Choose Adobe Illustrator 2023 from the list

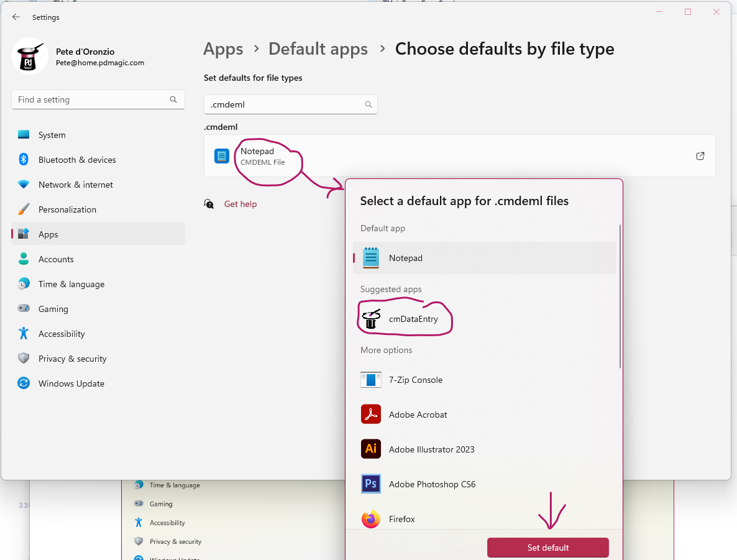484,449
